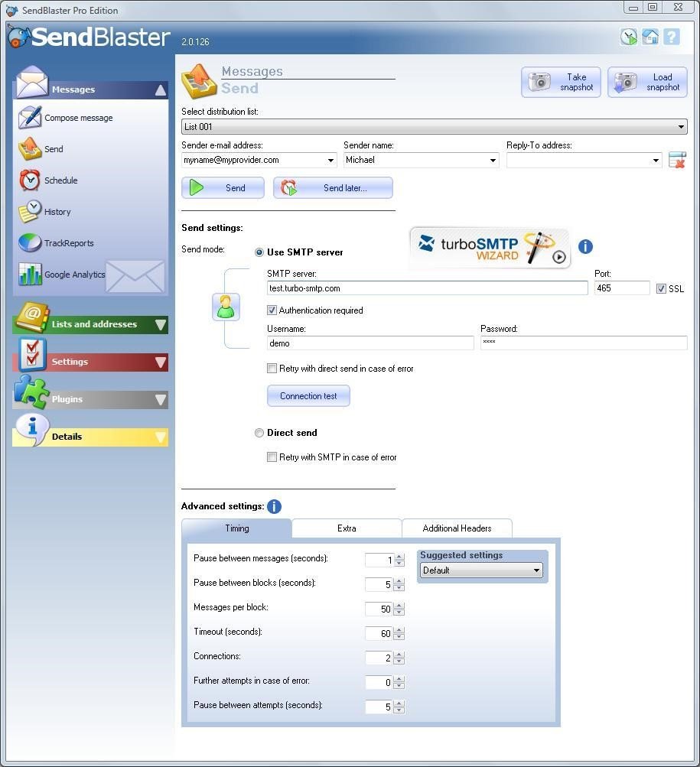The image size is (700, 767).
Task: Click the Send item in the sidebar
Action: pos(41,149)
